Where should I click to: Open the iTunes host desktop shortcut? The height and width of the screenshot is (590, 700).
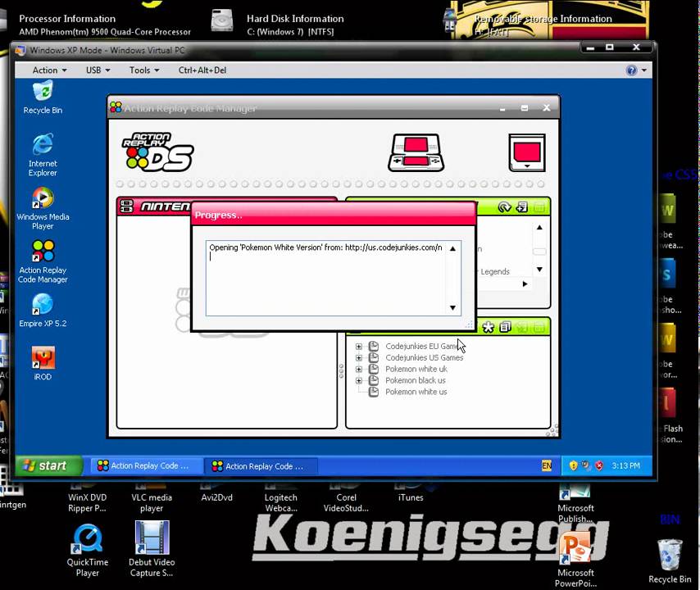pos(411,492)
